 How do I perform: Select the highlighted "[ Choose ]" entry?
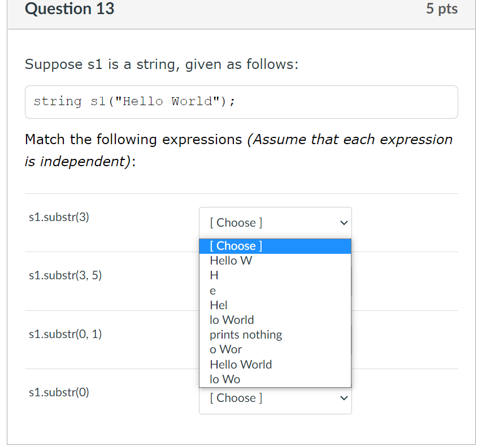[x=236, y=245]
